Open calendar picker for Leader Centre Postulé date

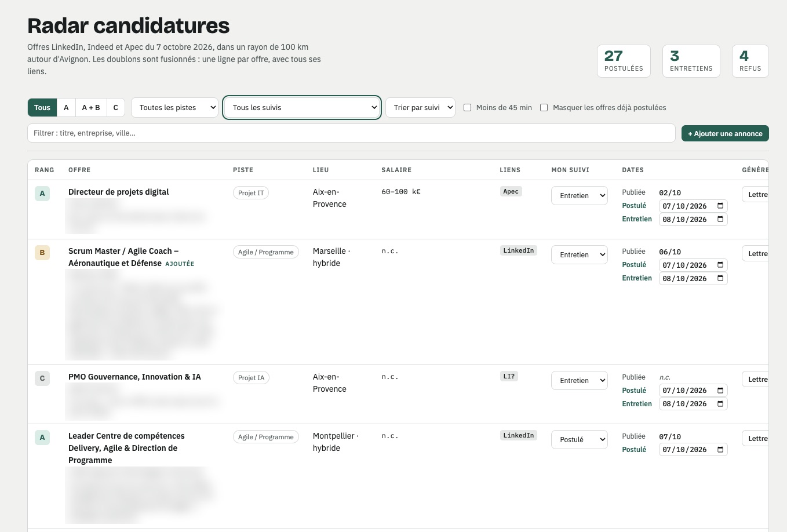[x=720, y=449]
